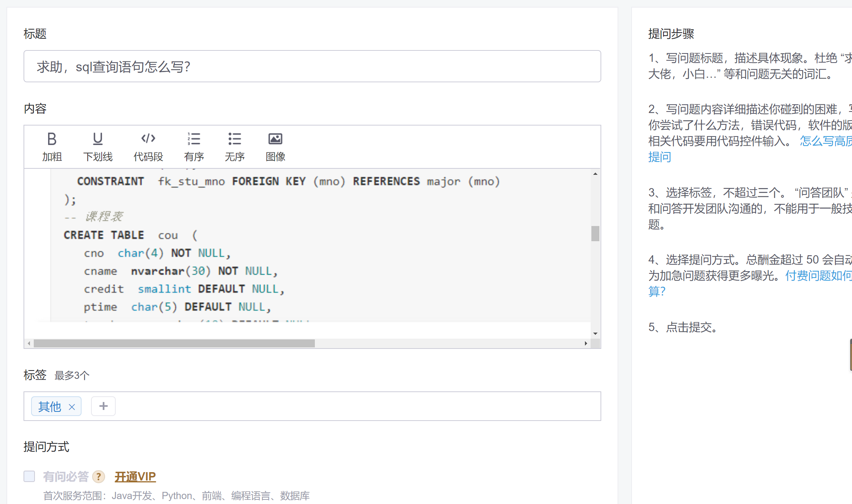Viewport: 852px width, 504px height.
Task: Click the 5、点击提交 step text
Action: click(x=684, y=327)
